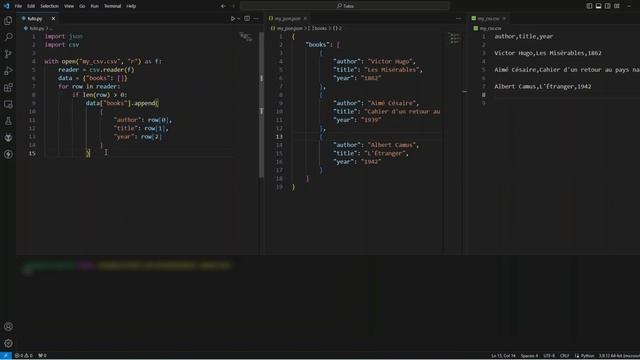The image size is (640, 360).
Task: Show errors and warnings in status bar
Action: 24,356
